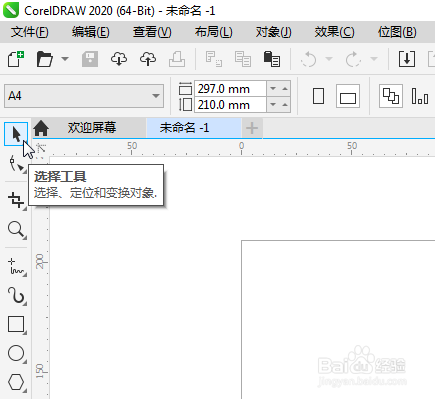Click the CorelDRAW application logo icon

tap(11, 10)
